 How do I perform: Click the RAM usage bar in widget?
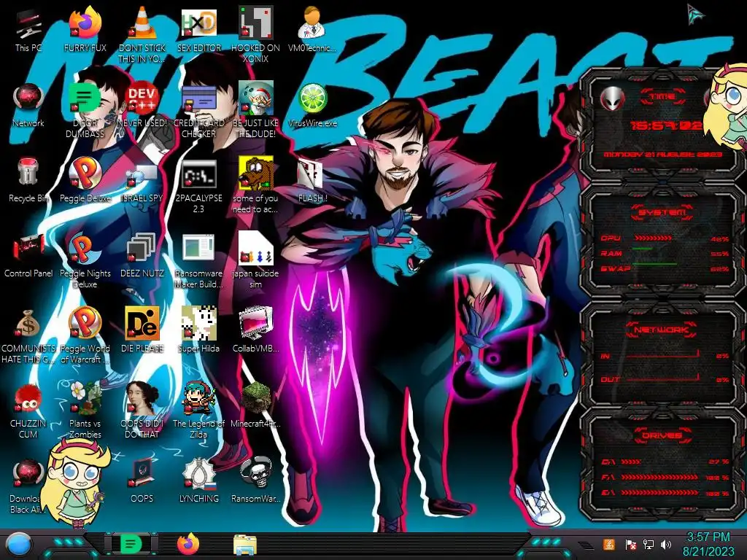tap(642, 249)
